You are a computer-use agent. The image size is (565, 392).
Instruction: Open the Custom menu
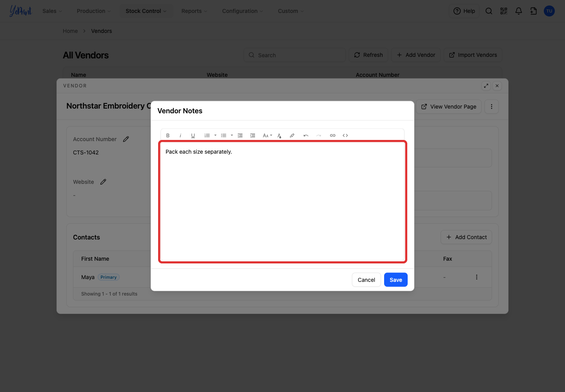[291, 11]
